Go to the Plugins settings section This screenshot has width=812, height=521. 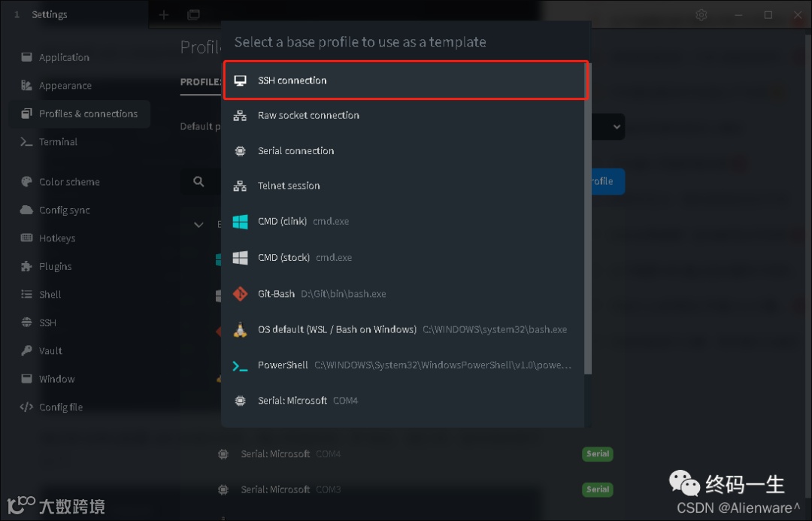click(x=55, y=267)
